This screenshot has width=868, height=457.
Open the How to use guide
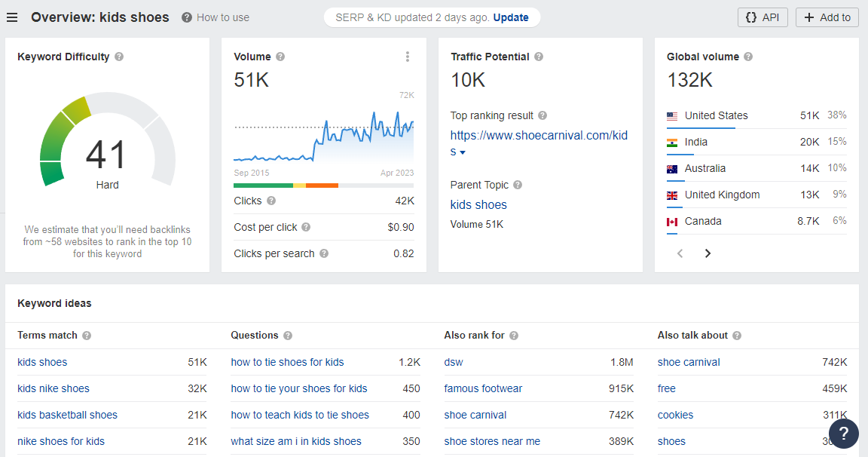click(215, 17)
